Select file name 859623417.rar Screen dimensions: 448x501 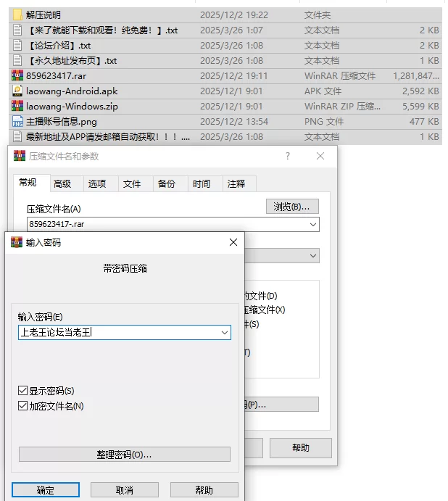57,75
